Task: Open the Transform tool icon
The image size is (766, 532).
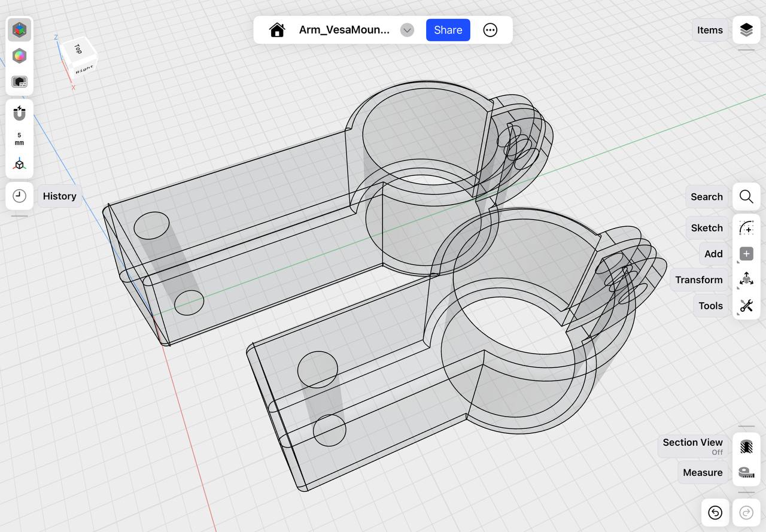Action: click(x=746, y=279)
